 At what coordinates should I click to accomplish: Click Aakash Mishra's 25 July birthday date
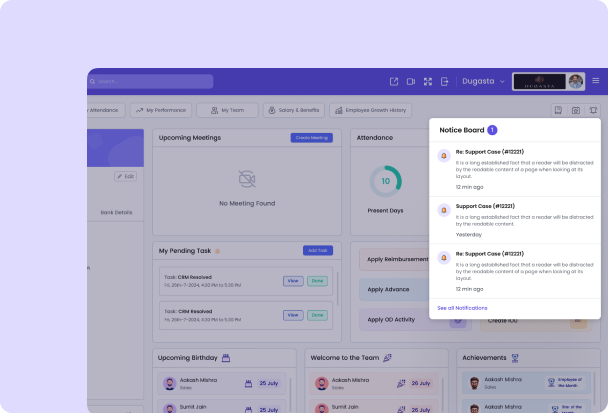(268, 383)
